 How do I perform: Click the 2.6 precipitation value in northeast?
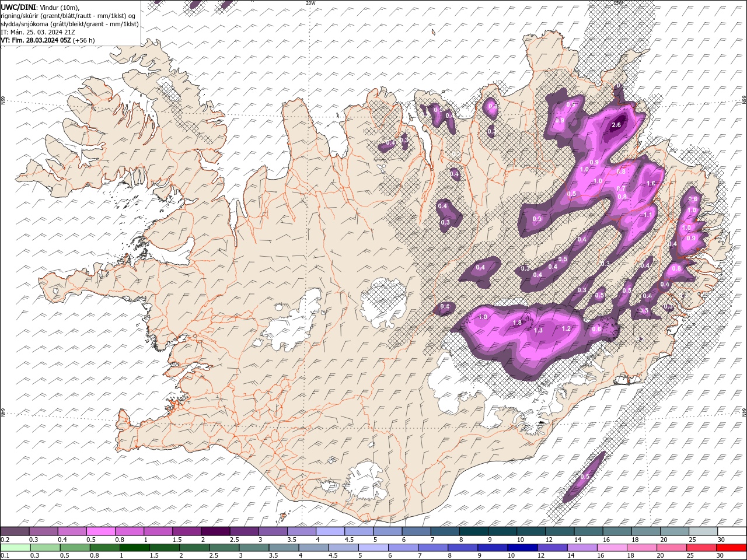pos(616,125)
